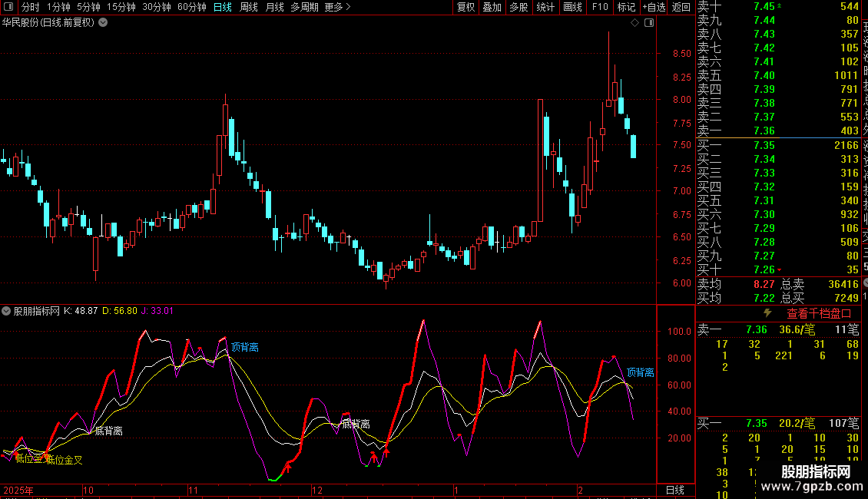Switch to 分时 time-share chart
The height and width of the screenshot is (499, 868).
tap(31, 7)
